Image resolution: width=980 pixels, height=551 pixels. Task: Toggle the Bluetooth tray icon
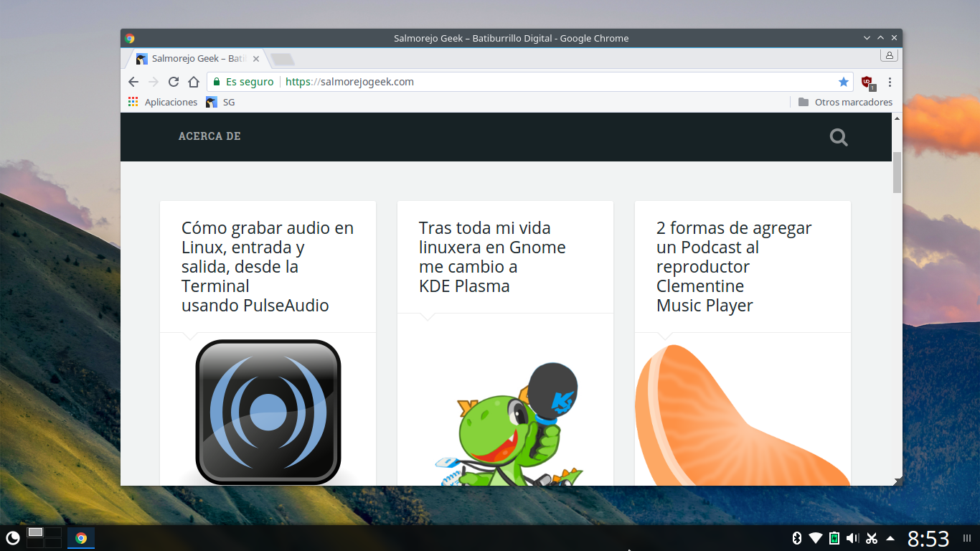tap(796, 538)
